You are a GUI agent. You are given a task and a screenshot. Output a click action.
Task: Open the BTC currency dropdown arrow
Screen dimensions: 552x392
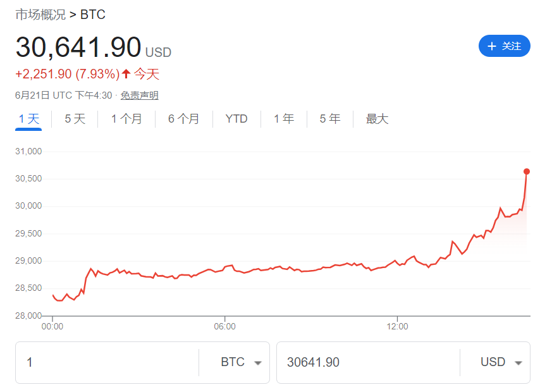[x=257, y=363]
